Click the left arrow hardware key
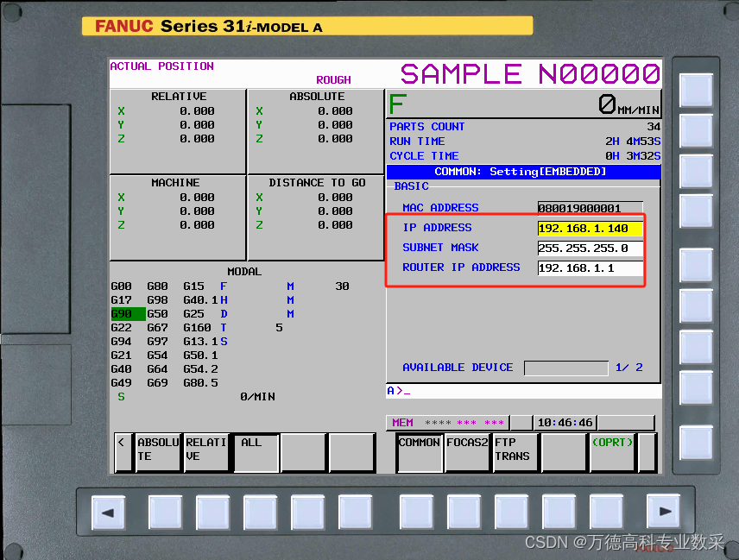Screen dimensions: 739x560 [x=109, y=512]
